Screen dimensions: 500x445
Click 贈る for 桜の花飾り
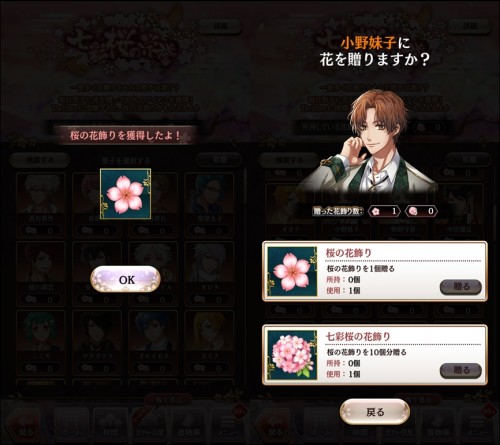(461, 287)
